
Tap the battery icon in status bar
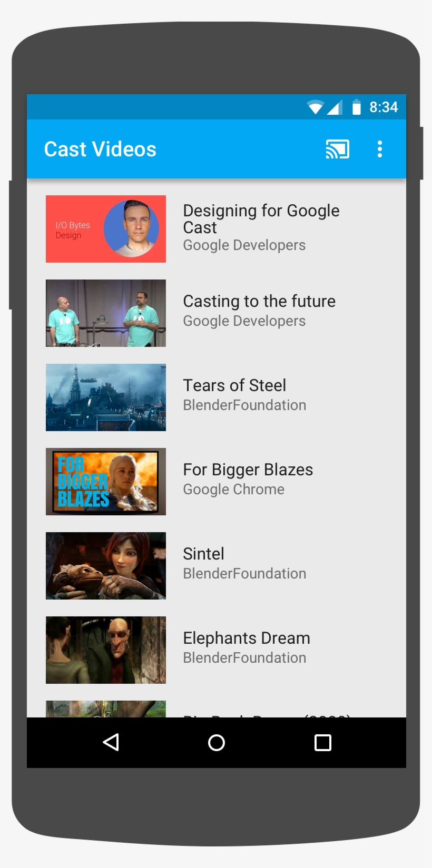pos(357,107)
